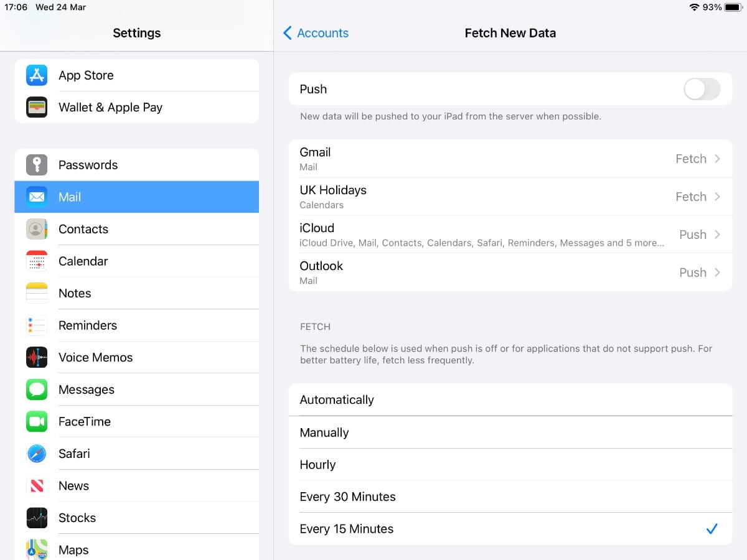This screenshot has width=747, height=560.
Task: Open Contacts via its icon
Action: point(37,229)
